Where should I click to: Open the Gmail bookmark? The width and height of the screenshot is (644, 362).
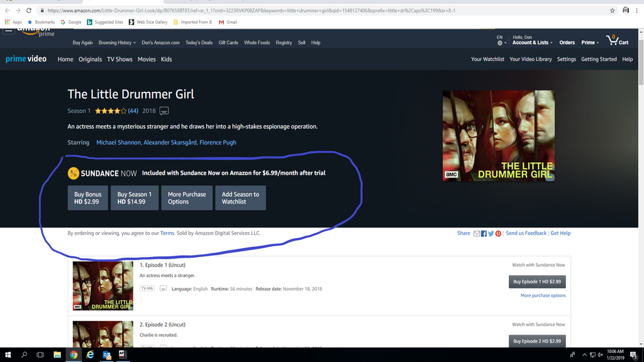click(x=228, y=22)
